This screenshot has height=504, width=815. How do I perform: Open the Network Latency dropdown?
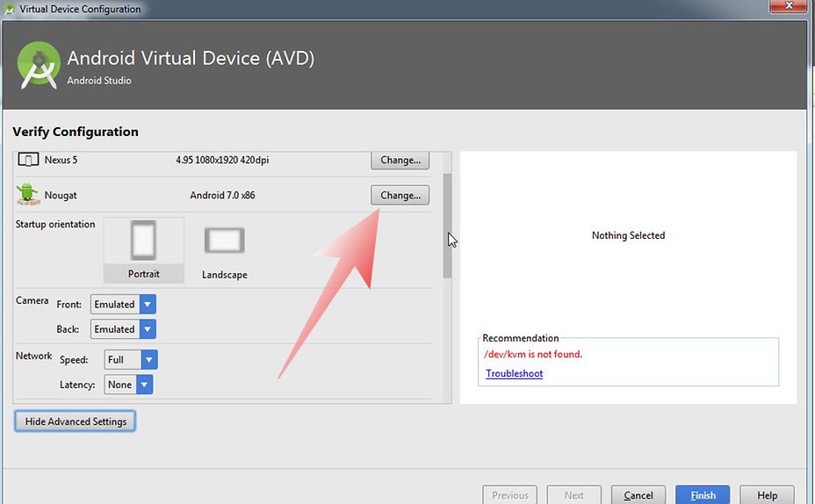tap(128, 385)
